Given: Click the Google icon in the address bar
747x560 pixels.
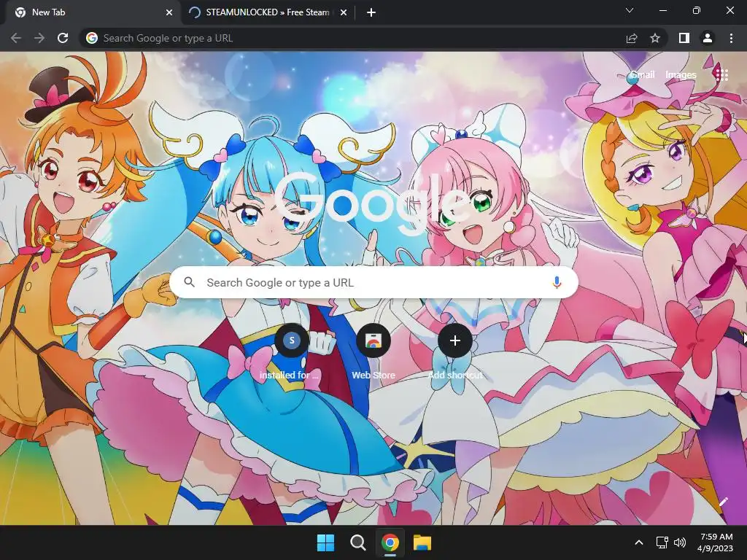Looking at the screenshot, I should [x=92, y=38].
